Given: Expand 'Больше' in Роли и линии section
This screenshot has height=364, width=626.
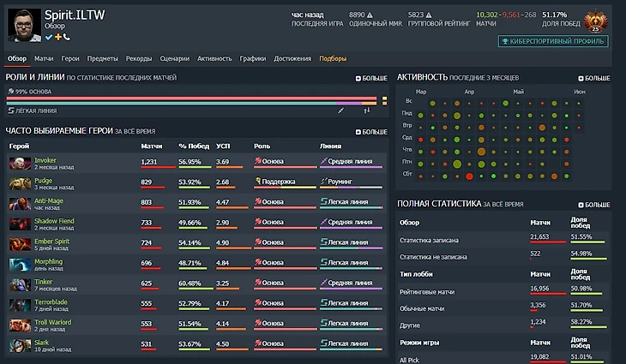Looking at the screenshot, I should pyautogui.click(x=371, y=78).
